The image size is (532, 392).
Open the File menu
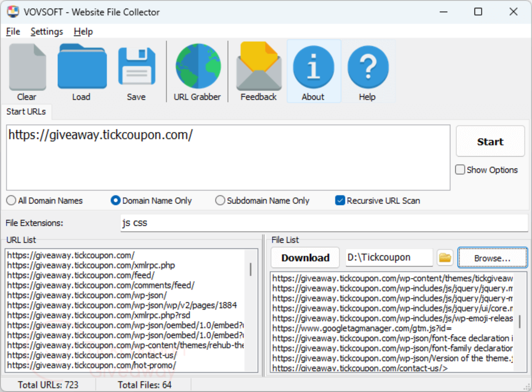(x=13, y=32)
